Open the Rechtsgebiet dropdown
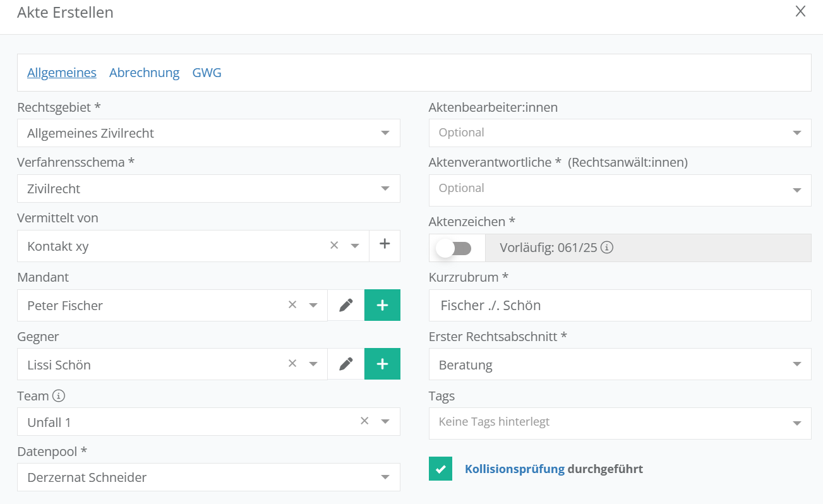823x504 pixels. tap(385, 133)
